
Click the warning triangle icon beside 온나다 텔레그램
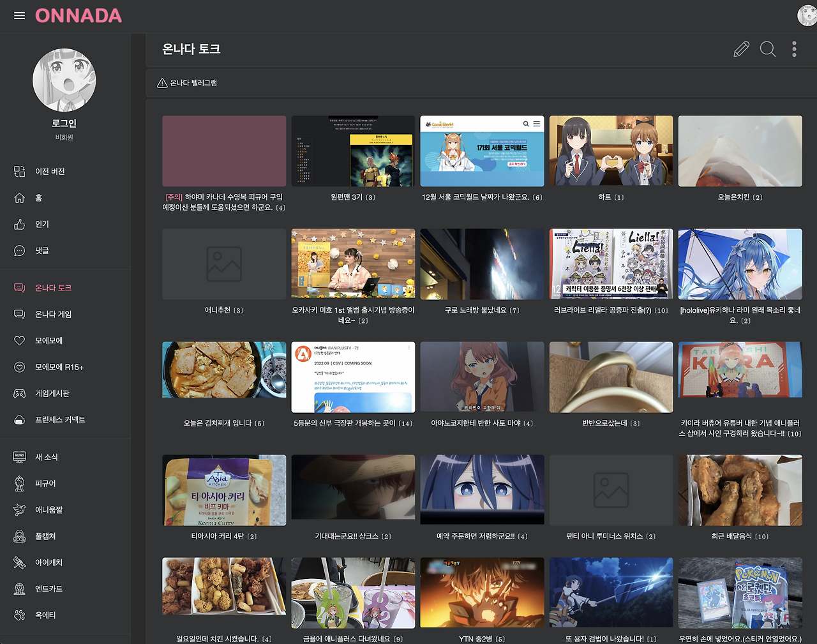(162, 83)
